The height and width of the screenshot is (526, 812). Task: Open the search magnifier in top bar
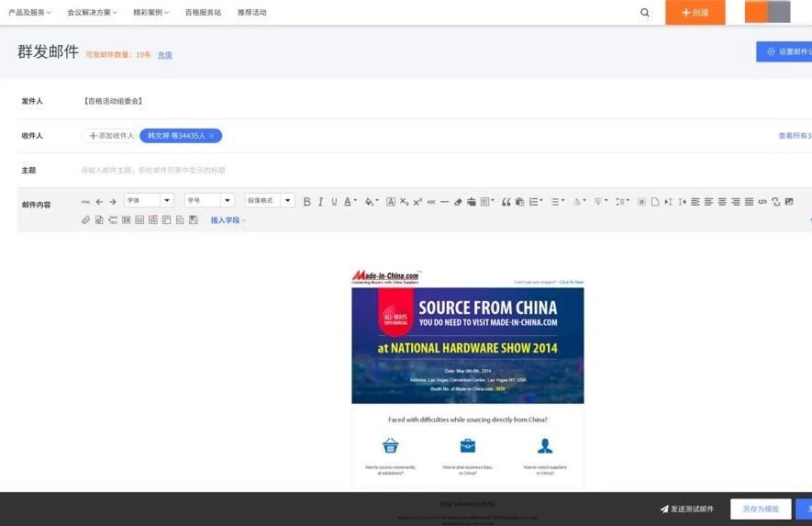point(645,13)
